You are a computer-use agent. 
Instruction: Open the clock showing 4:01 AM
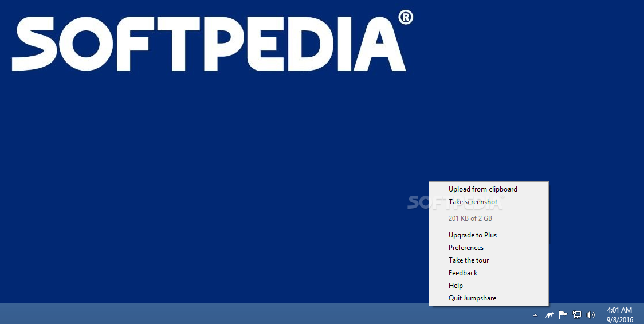pos(619,315)
